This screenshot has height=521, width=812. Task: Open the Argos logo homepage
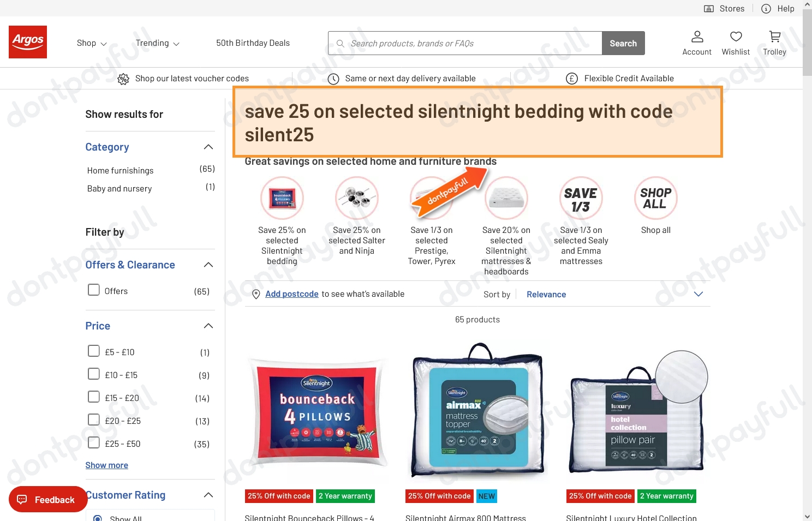[x=28, y=42]
